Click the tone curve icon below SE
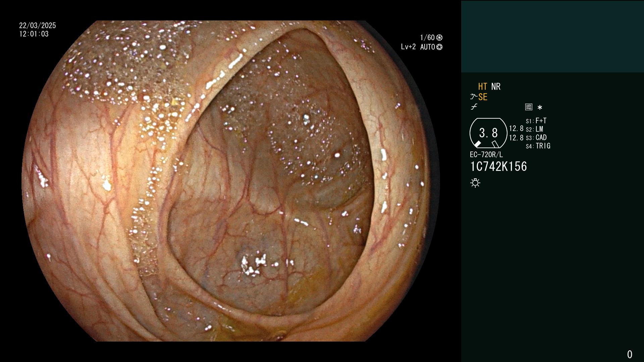Viewport: 644px width, 362px height. 474,107
